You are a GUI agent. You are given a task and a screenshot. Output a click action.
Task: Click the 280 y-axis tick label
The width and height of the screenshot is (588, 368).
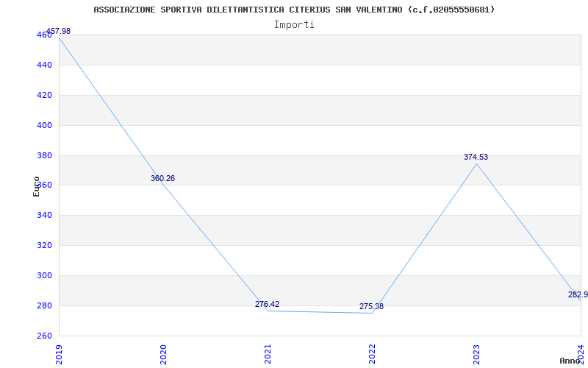click(x=44, y=305)
